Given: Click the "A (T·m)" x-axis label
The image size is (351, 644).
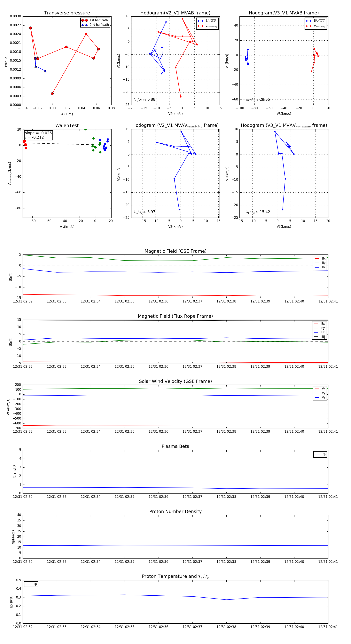Looking at the screenshot, I should (67, 114).
